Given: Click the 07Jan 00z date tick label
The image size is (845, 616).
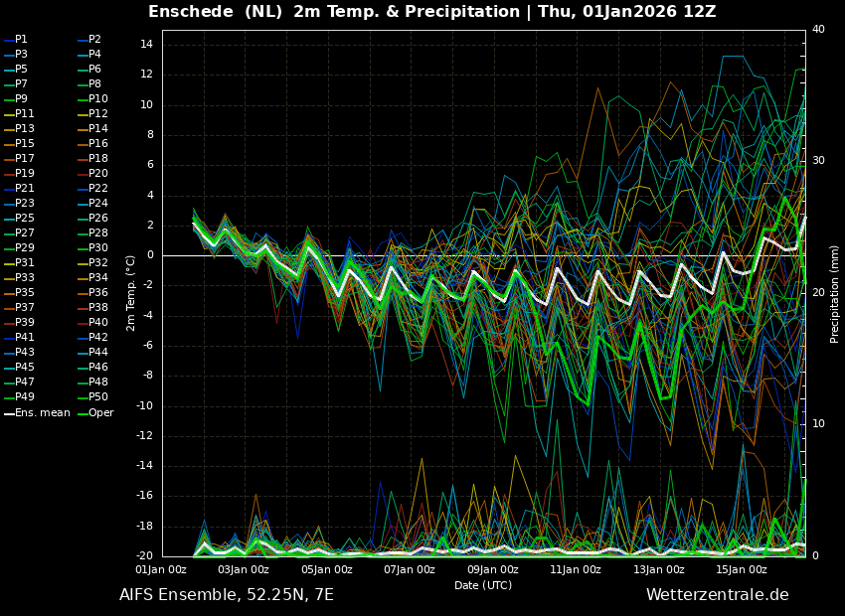Looking at the screenshot, I should pyautogui.click(x=410, y=569).
